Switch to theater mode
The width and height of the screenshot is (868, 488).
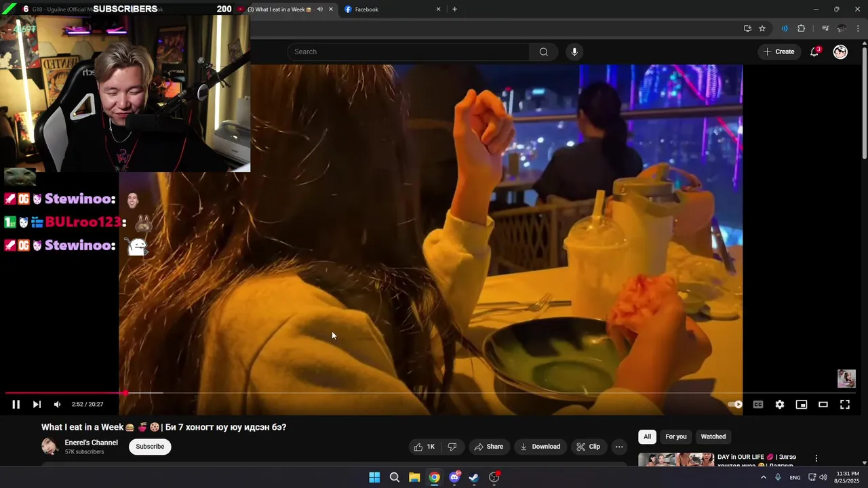point(823,405)
